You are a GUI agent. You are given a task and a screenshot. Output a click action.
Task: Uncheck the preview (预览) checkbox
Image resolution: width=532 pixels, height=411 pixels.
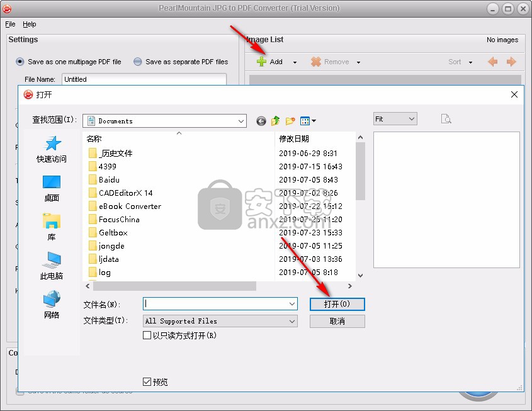coord(147,381)
